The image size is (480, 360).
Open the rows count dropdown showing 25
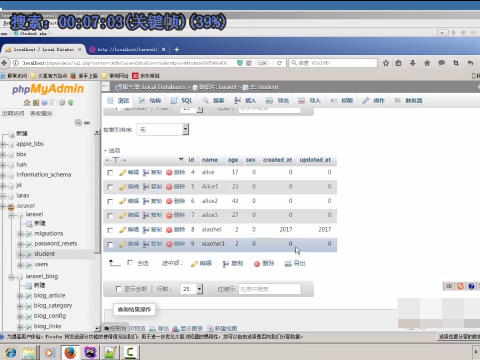(191, 289)
